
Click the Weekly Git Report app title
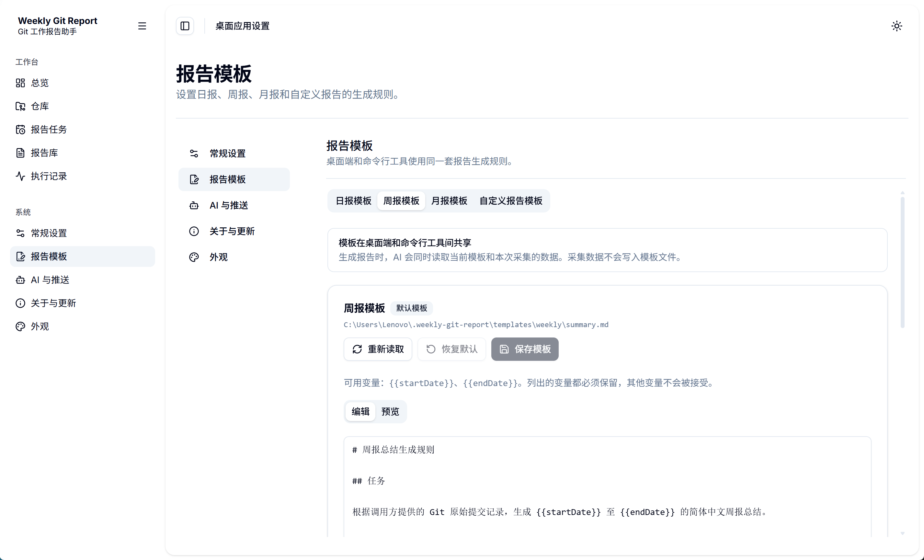click(x=57, y=21)
